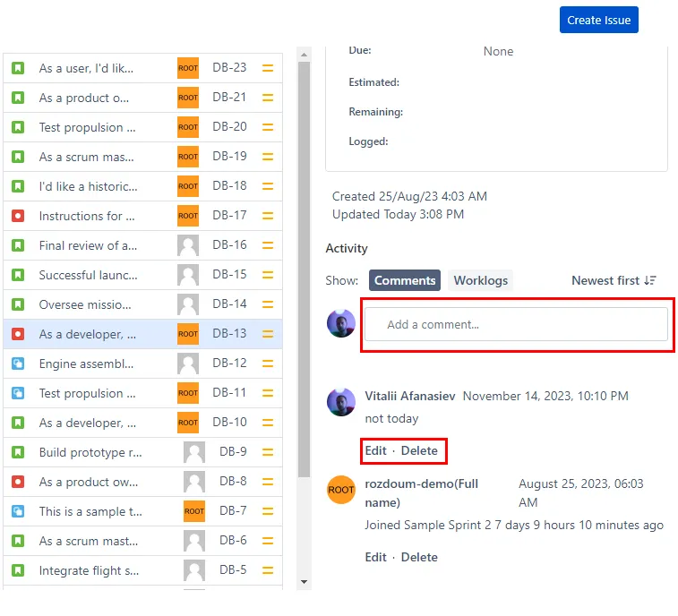This screenshot has width=678, height=616.
Task: Open issue 'Instructions for ...'
Action: [x=87, y=216]
